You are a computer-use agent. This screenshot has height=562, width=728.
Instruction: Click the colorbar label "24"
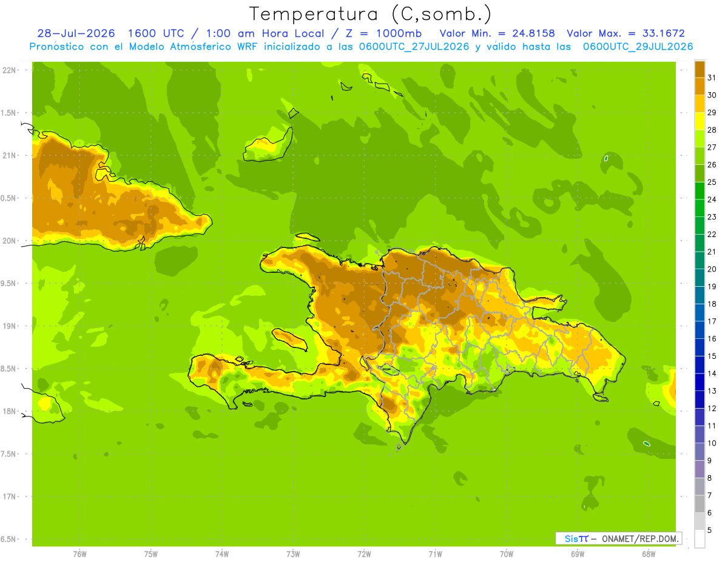712,199
